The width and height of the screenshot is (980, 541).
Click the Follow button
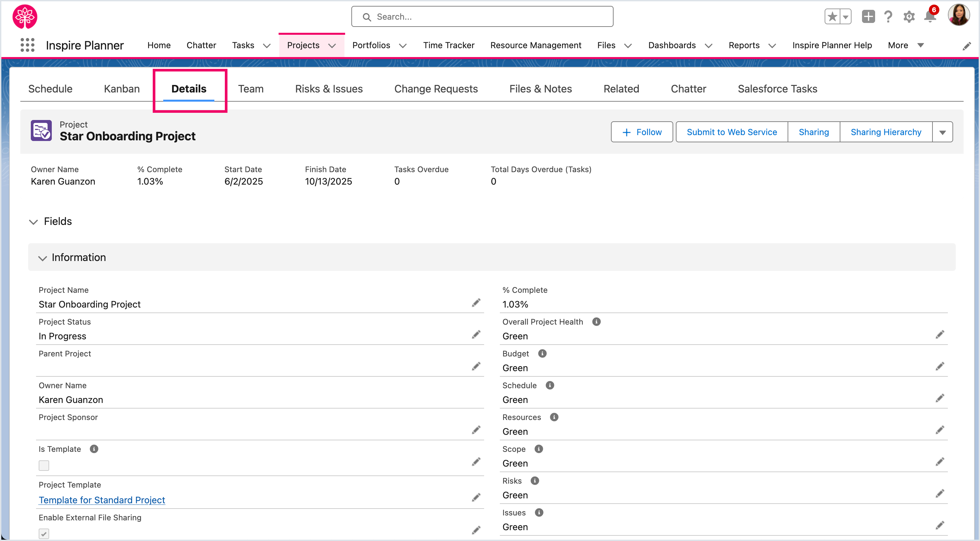pos(642,132)
